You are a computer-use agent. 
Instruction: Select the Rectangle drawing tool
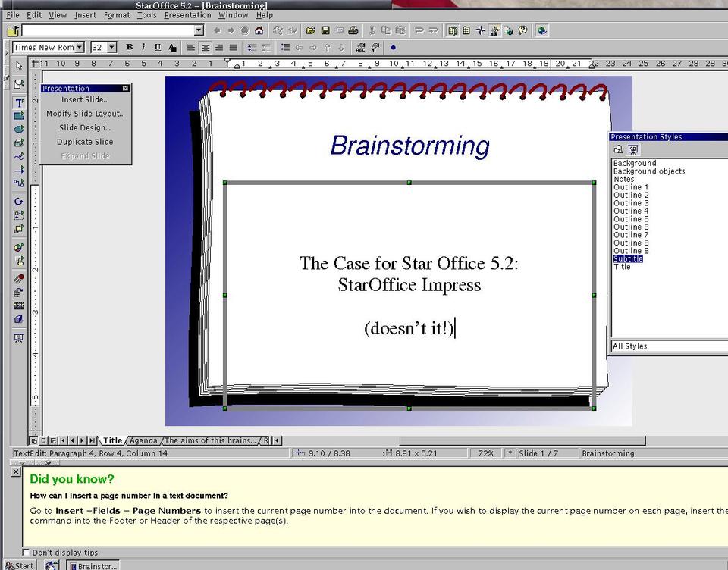tap(19, 116)
